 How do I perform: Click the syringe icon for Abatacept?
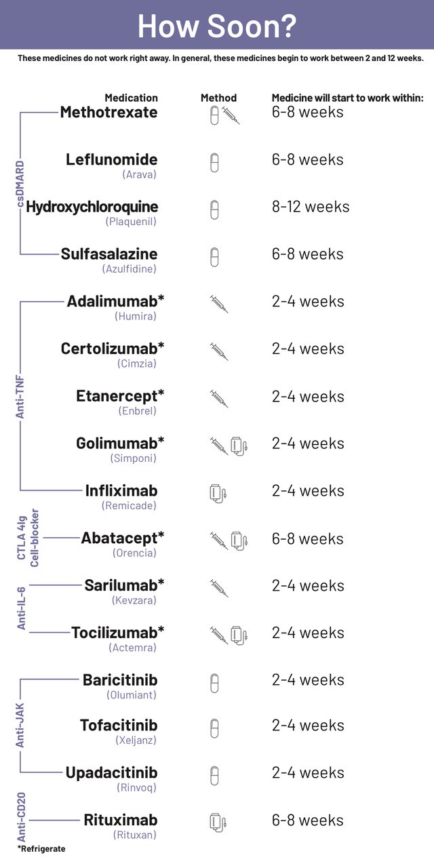point(219,540)
